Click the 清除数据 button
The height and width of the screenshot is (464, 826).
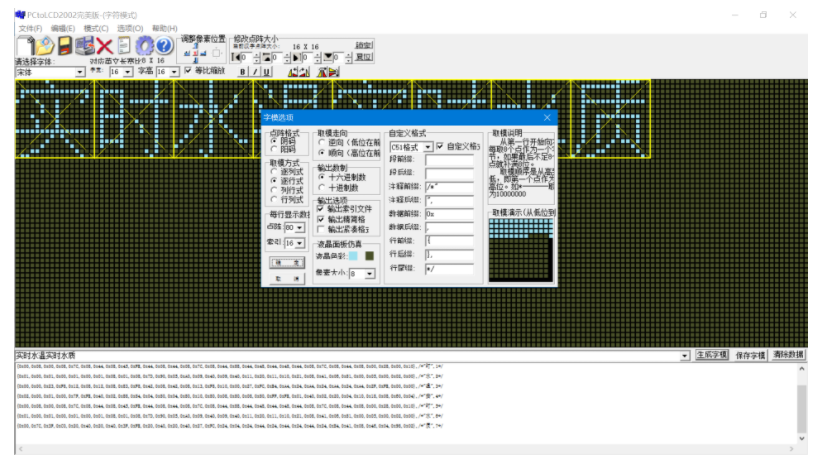pos(789,355)
